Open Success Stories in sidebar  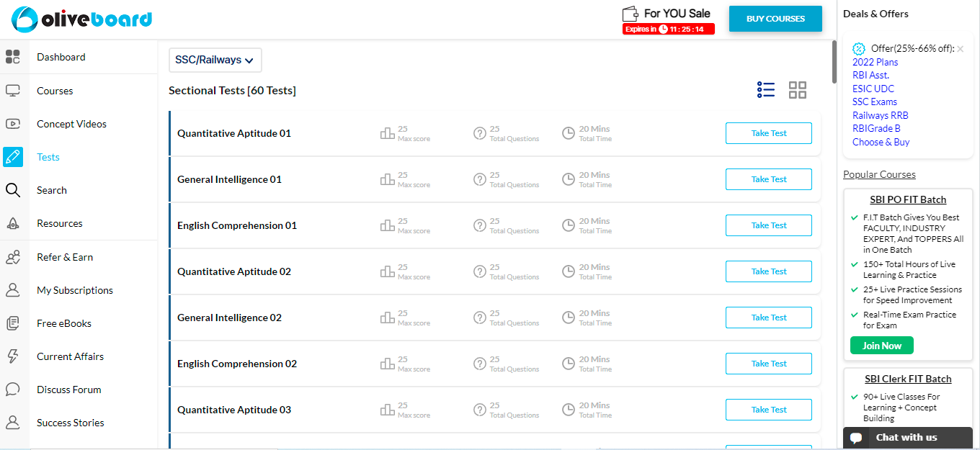(71, 423)
